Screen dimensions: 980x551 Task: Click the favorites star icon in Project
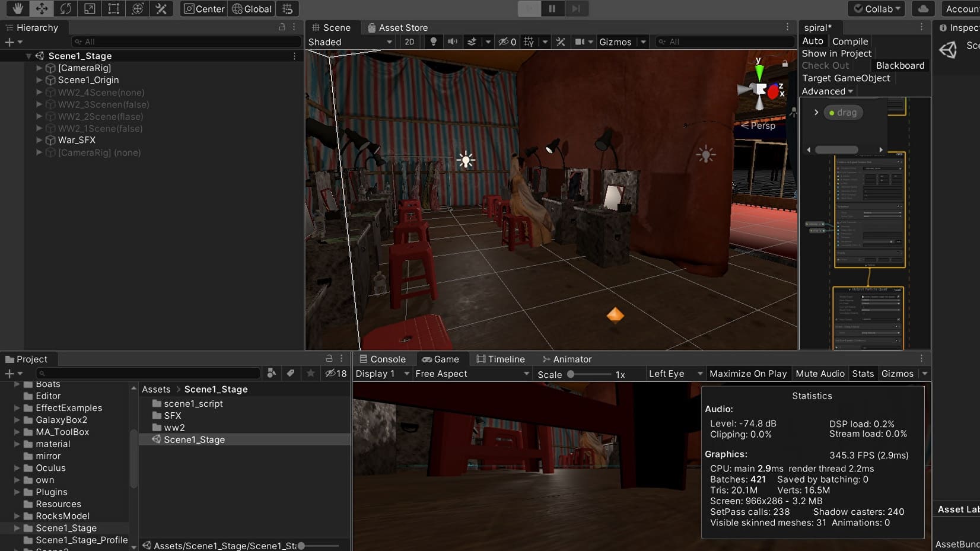click(x=310, y=372)
